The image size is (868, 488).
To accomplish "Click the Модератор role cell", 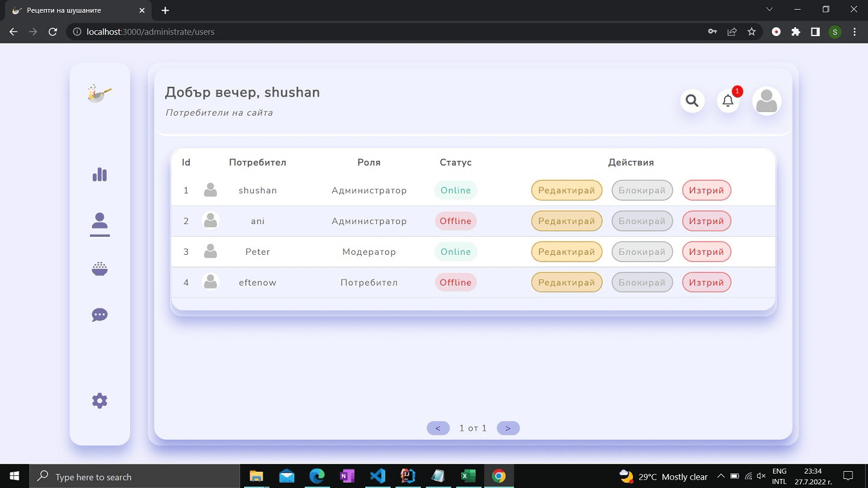I will pyautogui.click(x=369, y=252).
